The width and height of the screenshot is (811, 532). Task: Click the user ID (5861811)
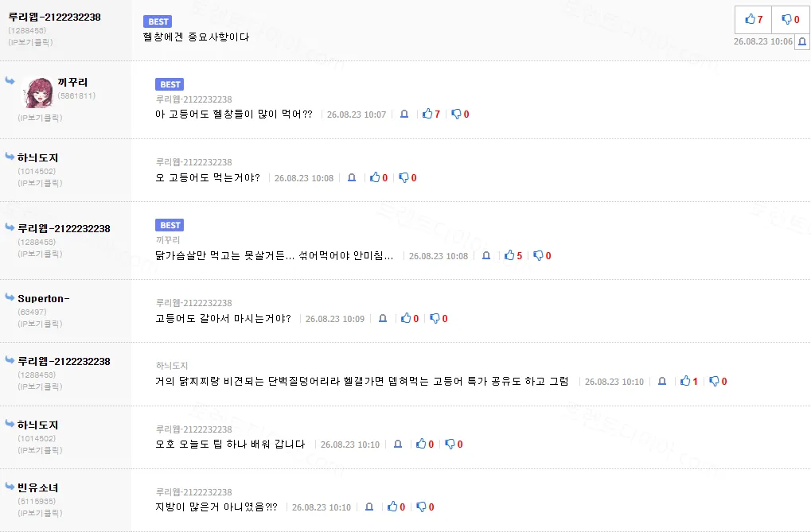(x=76, y=95)
